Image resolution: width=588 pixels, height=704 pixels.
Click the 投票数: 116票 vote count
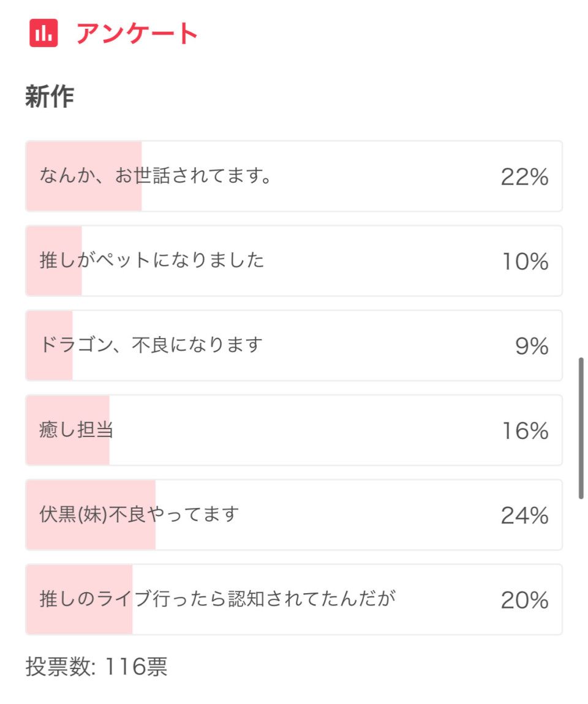click(96, 666)
